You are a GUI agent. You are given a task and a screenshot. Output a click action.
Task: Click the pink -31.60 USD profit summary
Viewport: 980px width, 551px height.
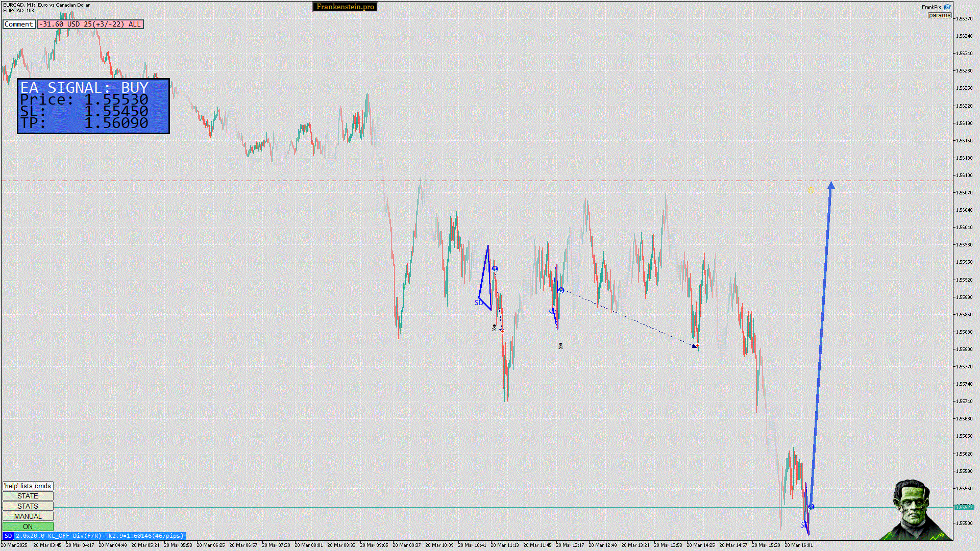[x=90, y=24]
